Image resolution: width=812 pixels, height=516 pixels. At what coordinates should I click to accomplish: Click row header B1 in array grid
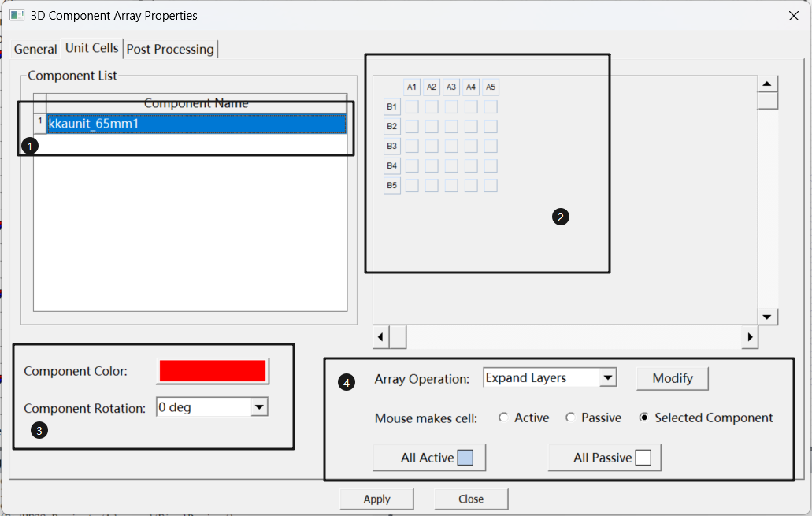pos(391,106)
